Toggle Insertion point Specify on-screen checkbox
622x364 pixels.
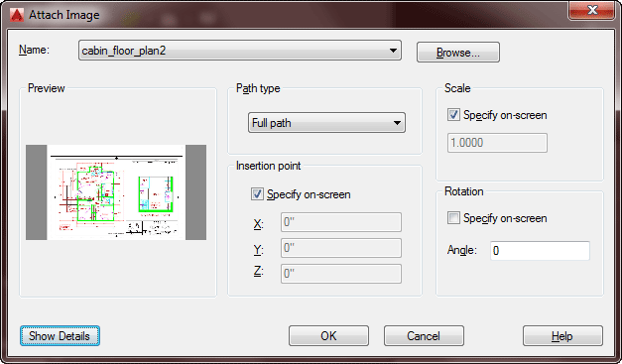257,193
